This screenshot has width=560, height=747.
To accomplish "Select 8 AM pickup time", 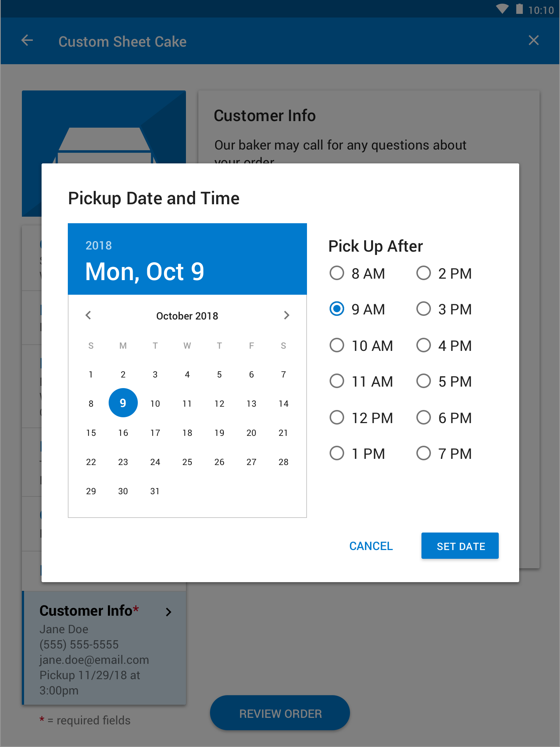I will [357, 274].
